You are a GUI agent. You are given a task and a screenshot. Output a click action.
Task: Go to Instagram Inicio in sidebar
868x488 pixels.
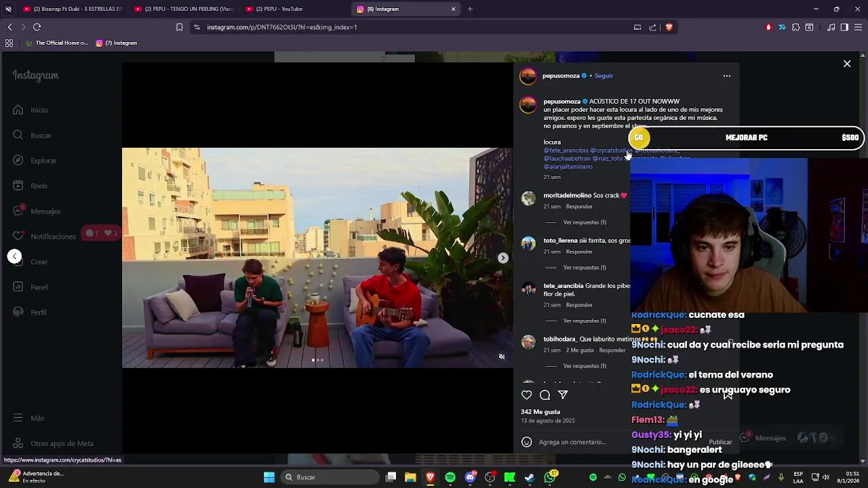click(x=31, y=110)
